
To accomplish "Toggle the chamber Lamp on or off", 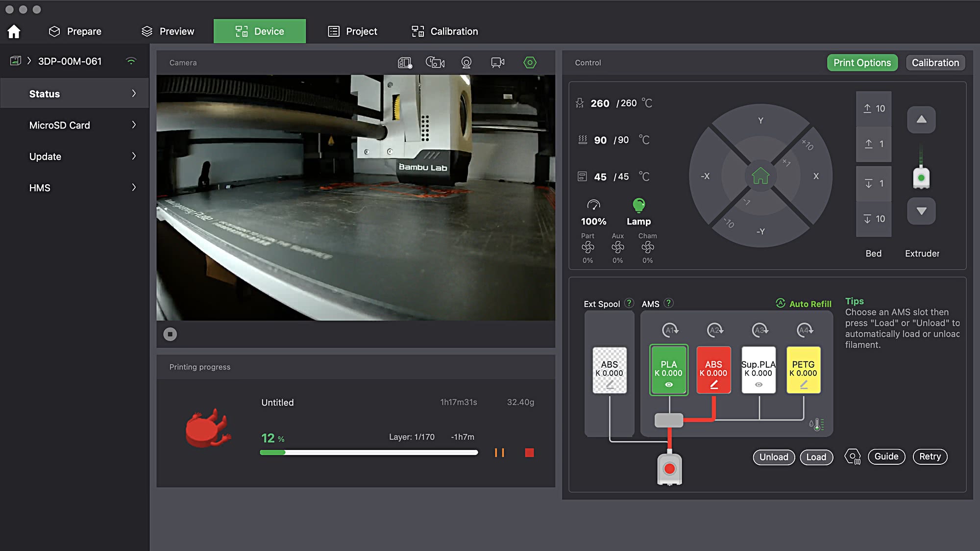I will (638, 212).
